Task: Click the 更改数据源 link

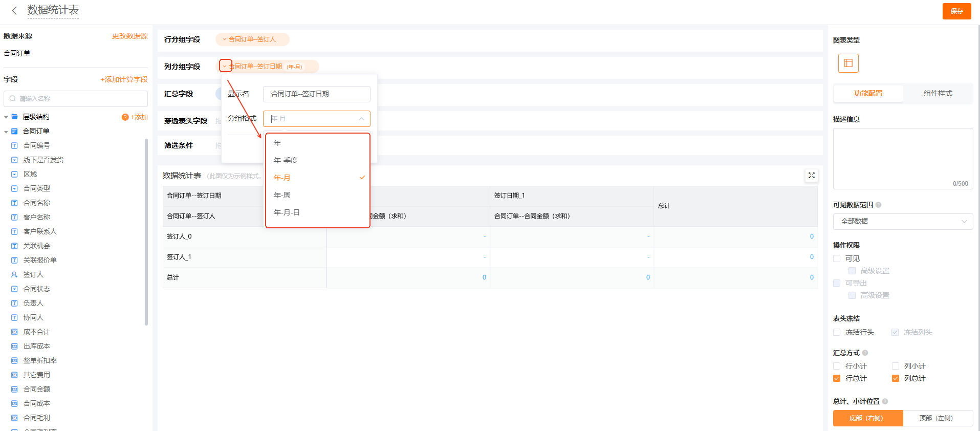Action: click(129, 36)
